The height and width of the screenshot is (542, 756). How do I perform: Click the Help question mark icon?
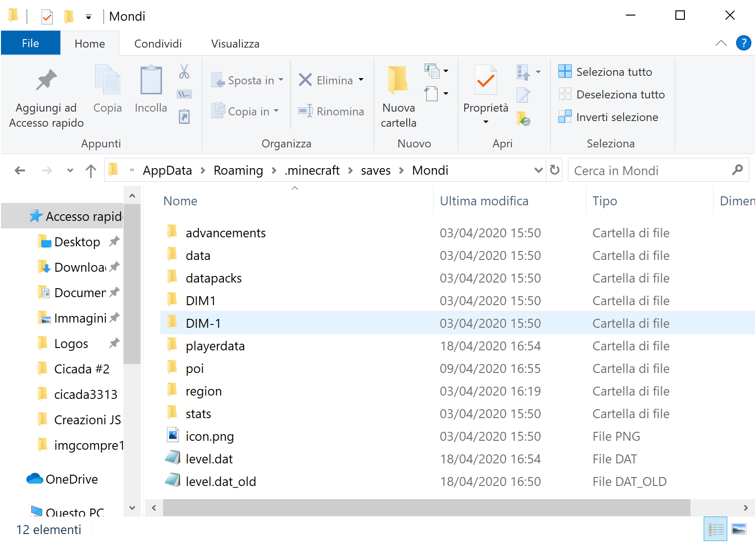[x=743, y=43]
